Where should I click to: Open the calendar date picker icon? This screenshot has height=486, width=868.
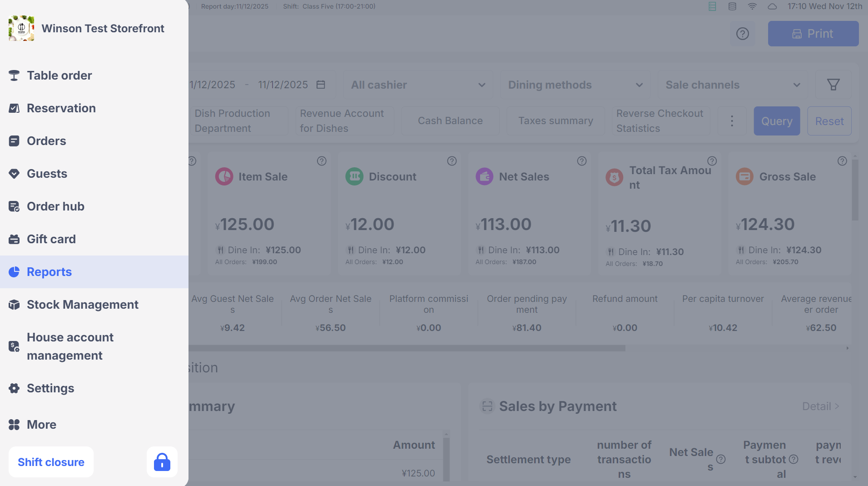(321, 85)
